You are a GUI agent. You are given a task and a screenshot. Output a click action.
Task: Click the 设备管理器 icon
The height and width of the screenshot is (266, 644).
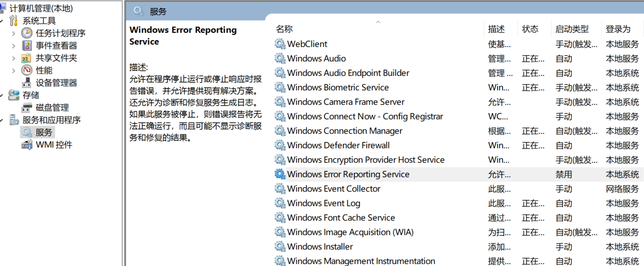pos(27,83)
